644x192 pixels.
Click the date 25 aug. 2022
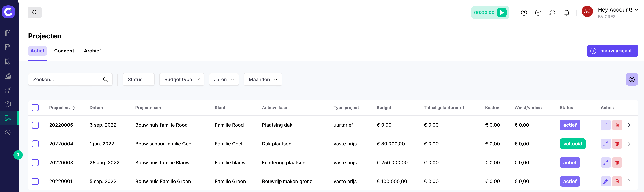[x=105, y=163]
